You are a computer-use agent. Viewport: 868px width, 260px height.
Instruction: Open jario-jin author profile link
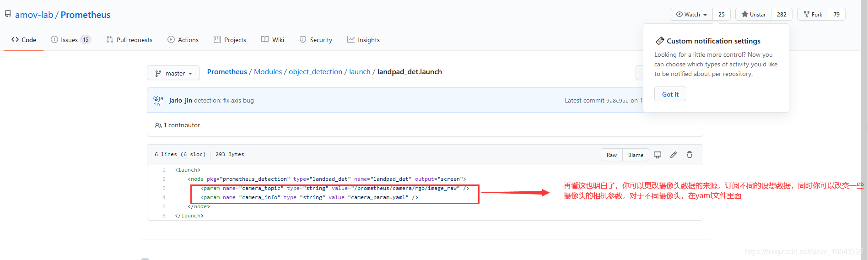(x=181, y=100)
